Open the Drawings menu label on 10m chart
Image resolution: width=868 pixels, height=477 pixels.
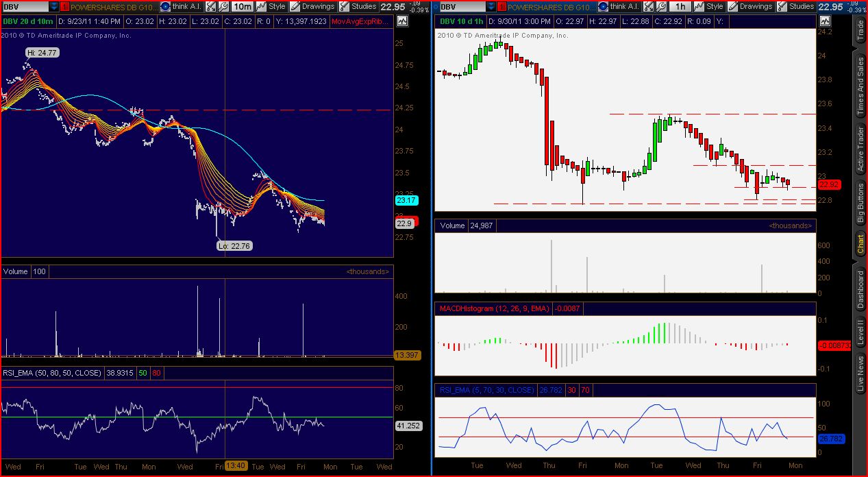pos(318,6)
